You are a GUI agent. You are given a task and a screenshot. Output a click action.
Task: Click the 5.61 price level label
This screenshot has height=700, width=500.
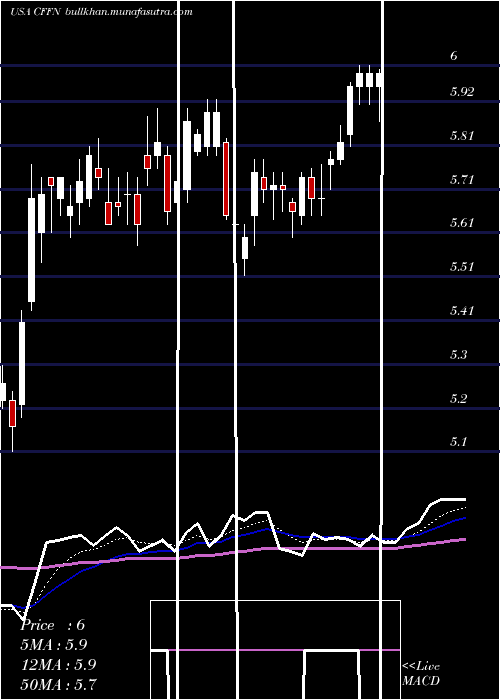click(x=462, y=223)
